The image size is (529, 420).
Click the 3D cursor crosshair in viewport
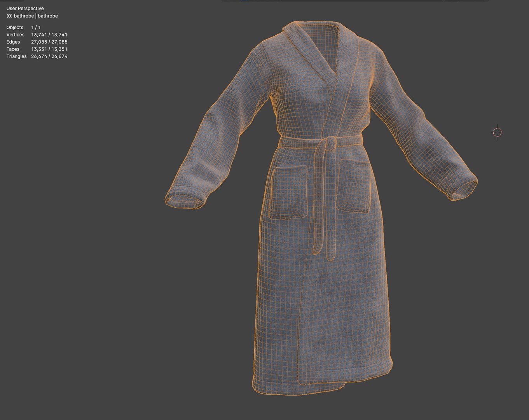tap(497, 132)
